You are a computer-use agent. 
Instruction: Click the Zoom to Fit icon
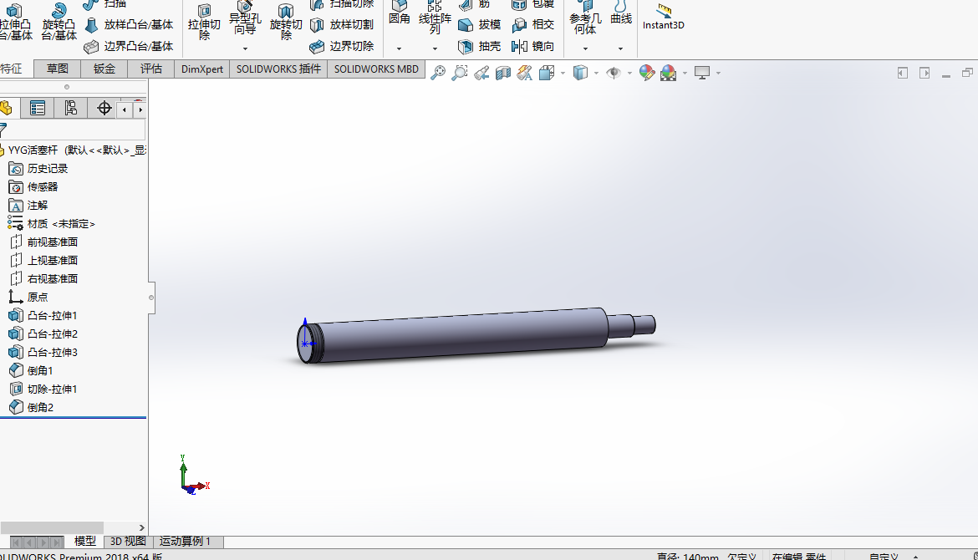(x=437, y=73)
